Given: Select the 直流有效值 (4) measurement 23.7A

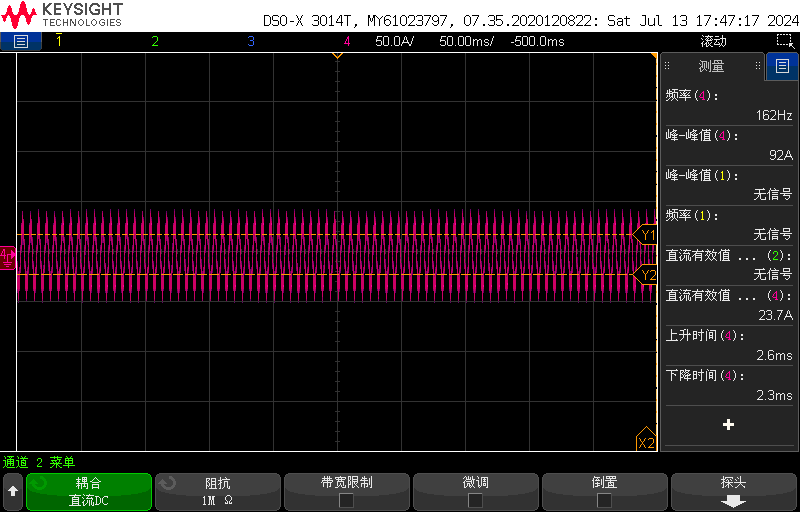Looking at the screenshot, I should pos(729,305).
